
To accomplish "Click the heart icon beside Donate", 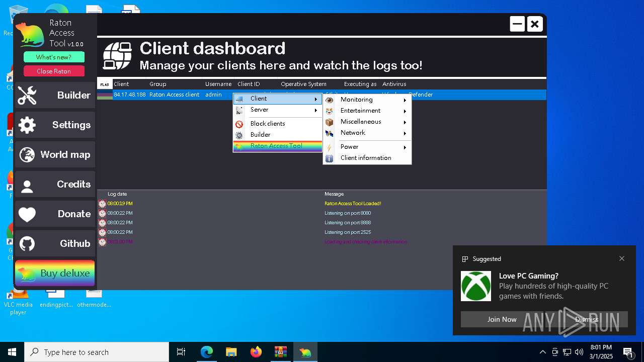I will [x=27, y=215].
